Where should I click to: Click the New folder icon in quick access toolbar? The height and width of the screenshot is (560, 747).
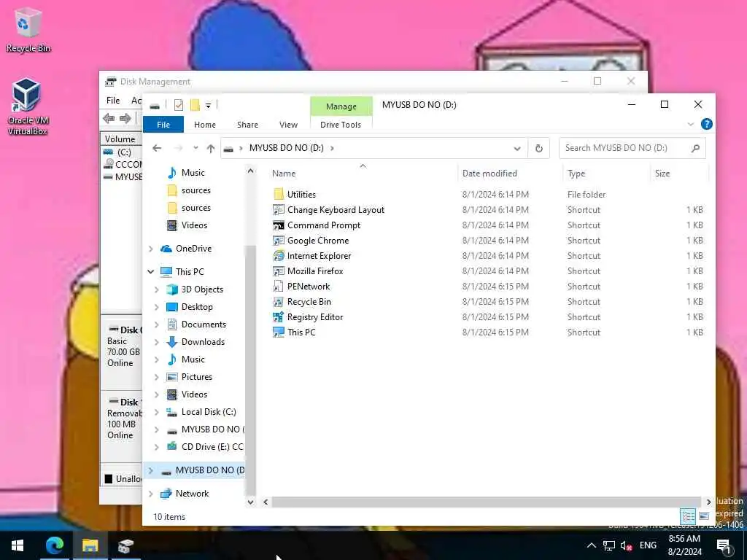point(195,105)
